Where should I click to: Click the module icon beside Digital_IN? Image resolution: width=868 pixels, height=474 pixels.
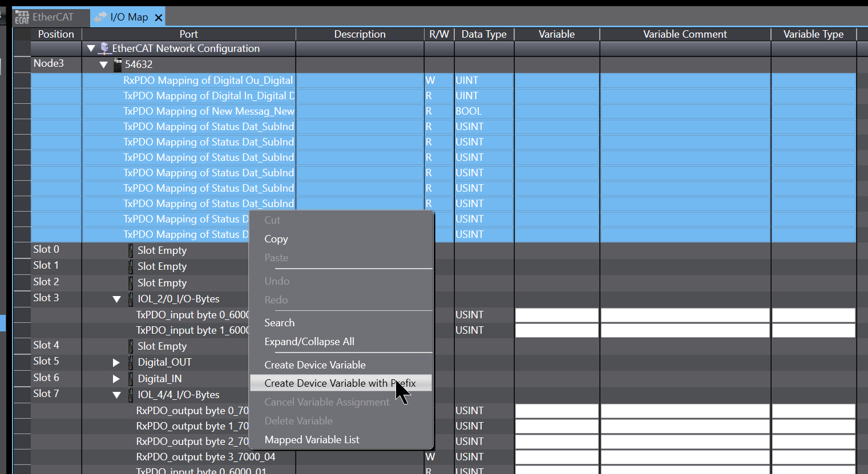[131, 379]
